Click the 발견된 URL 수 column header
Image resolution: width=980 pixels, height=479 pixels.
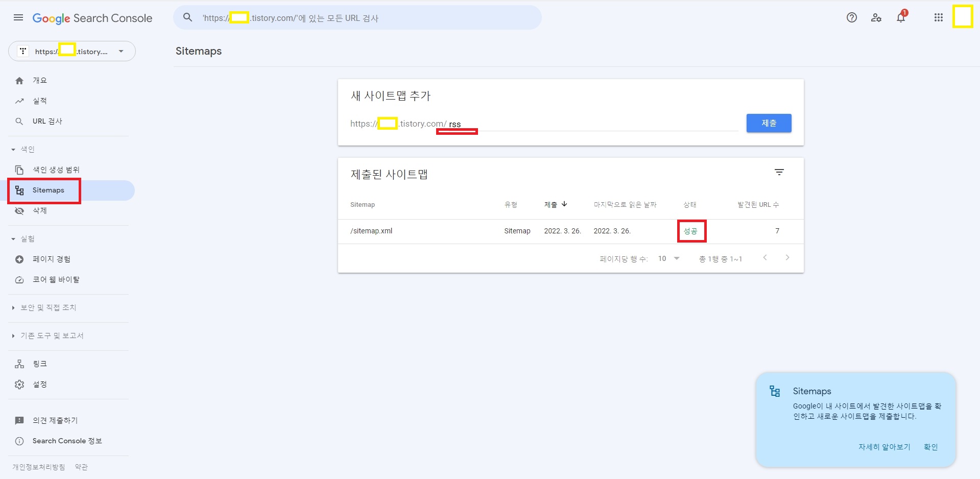click(758, 205)
